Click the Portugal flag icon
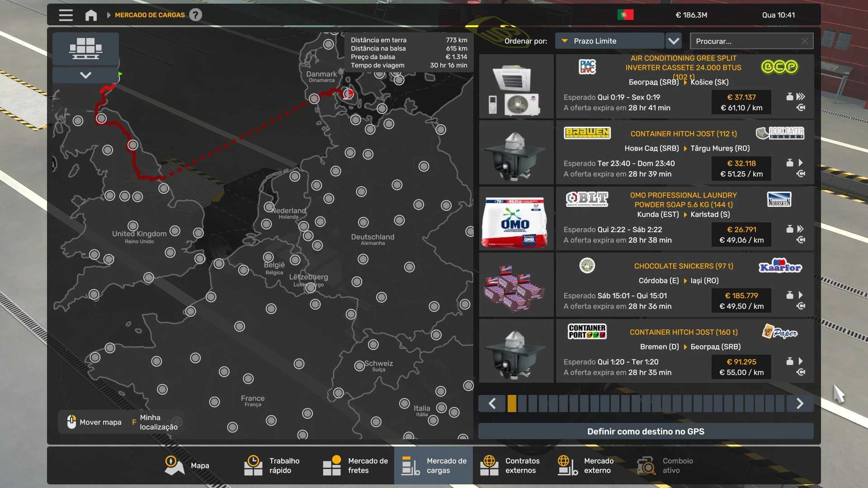Viewport: 868px width, 488px height. [x=625, y=15]
